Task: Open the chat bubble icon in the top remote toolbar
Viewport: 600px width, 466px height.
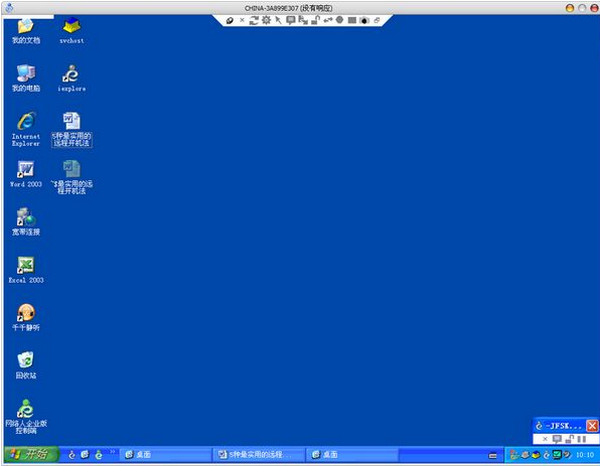Action: point(290,20)
